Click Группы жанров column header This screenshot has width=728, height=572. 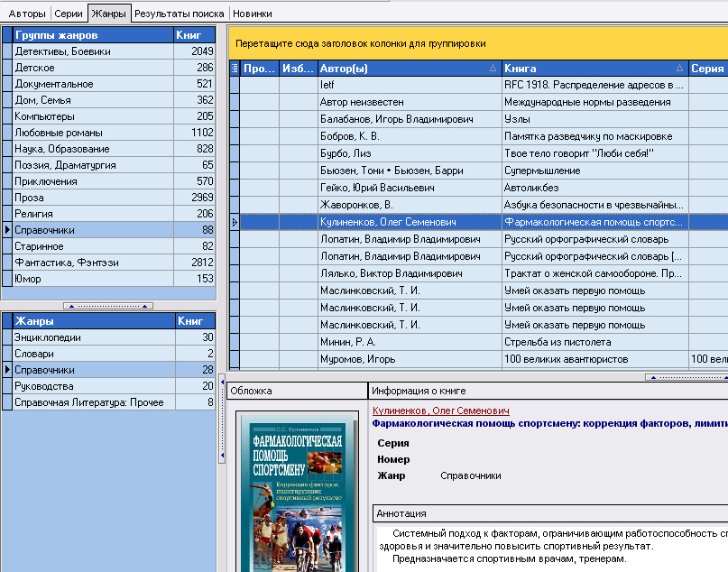(93, 35)
